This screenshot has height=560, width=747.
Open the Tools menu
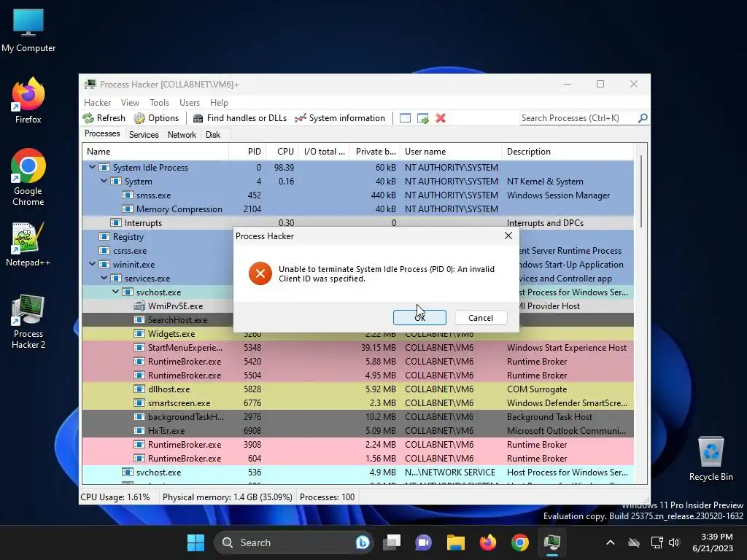pos(159,103)
